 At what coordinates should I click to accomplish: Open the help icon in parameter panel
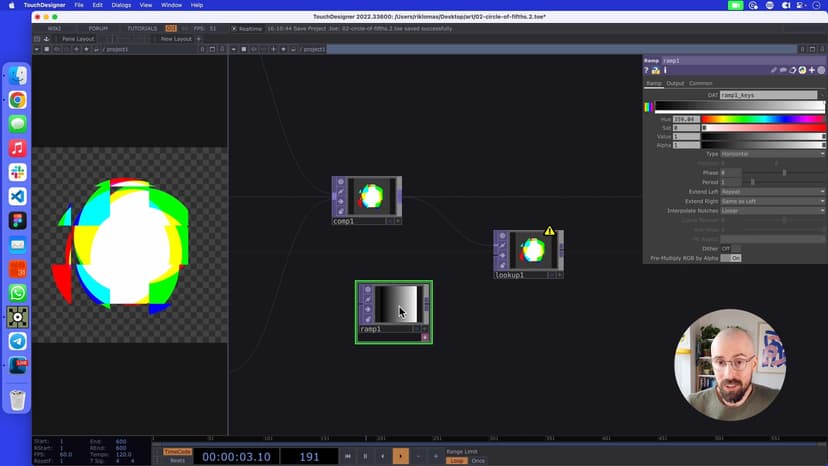pos(647,70)
